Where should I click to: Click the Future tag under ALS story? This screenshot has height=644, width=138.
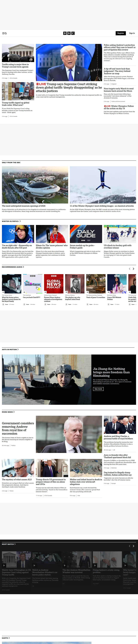click(x=11, y=491)
